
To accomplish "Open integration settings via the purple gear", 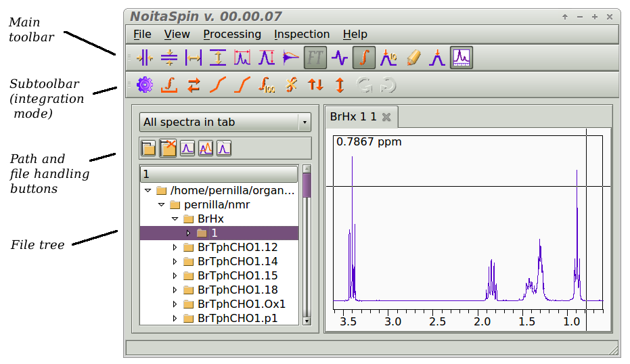I will click(x=145, y=85).
